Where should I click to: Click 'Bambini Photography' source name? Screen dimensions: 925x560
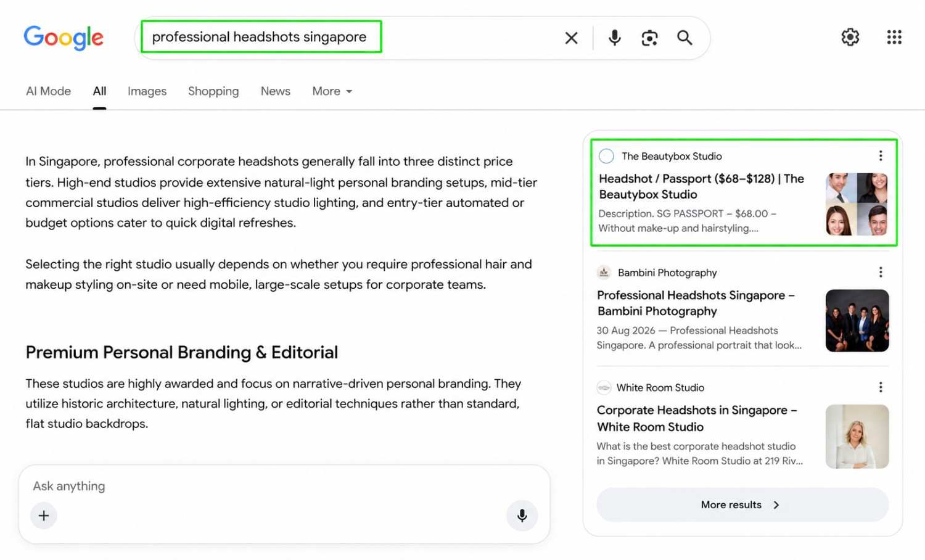(667, 273)
